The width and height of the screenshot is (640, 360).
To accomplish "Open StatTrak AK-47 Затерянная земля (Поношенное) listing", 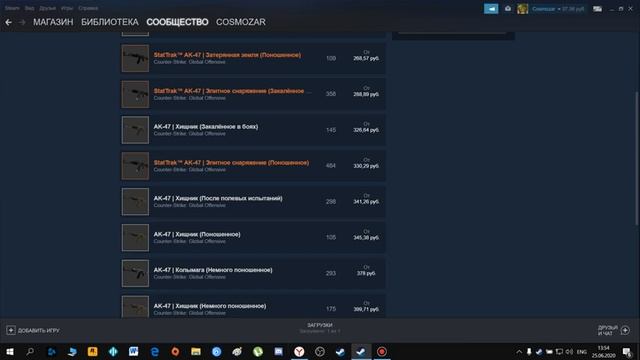I will (x=253, y=58).
